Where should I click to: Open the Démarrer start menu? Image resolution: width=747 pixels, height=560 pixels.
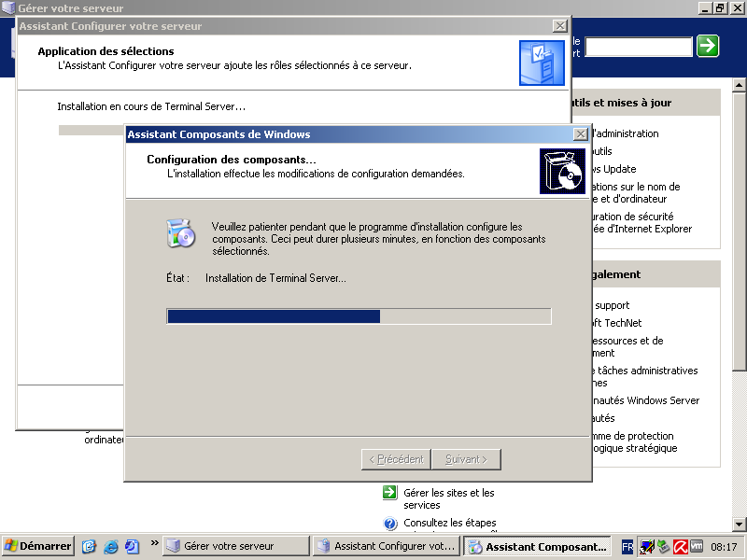coord(38,546)
